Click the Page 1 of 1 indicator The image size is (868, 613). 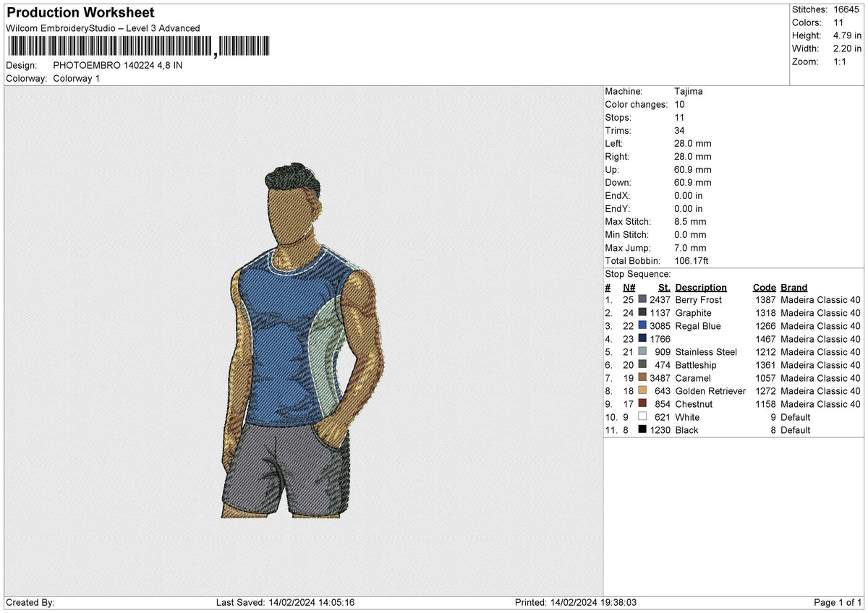[838, 603]
